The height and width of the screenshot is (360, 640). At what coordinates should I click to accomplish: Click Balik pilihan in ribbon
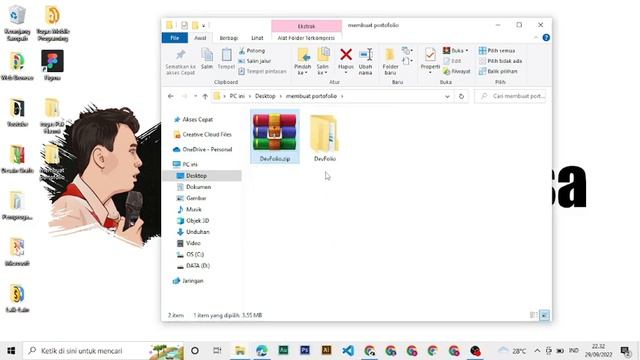[x=498, y=71]
